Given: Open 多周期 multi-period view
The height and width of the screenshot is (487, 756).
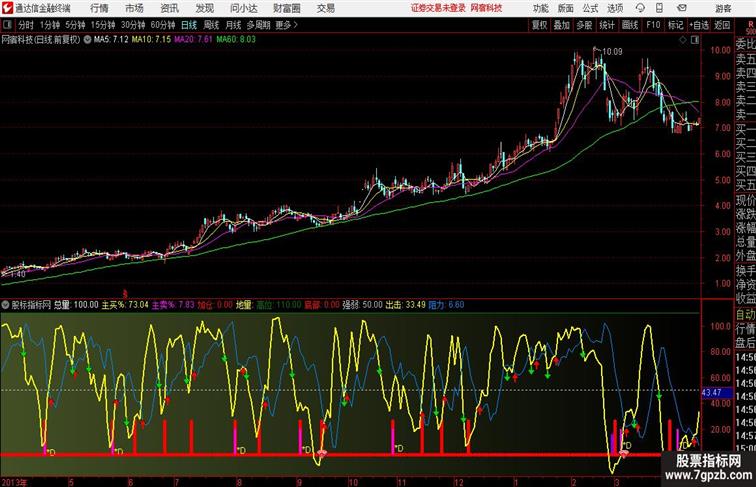Looking at the screenshot, I should point(258,25).
